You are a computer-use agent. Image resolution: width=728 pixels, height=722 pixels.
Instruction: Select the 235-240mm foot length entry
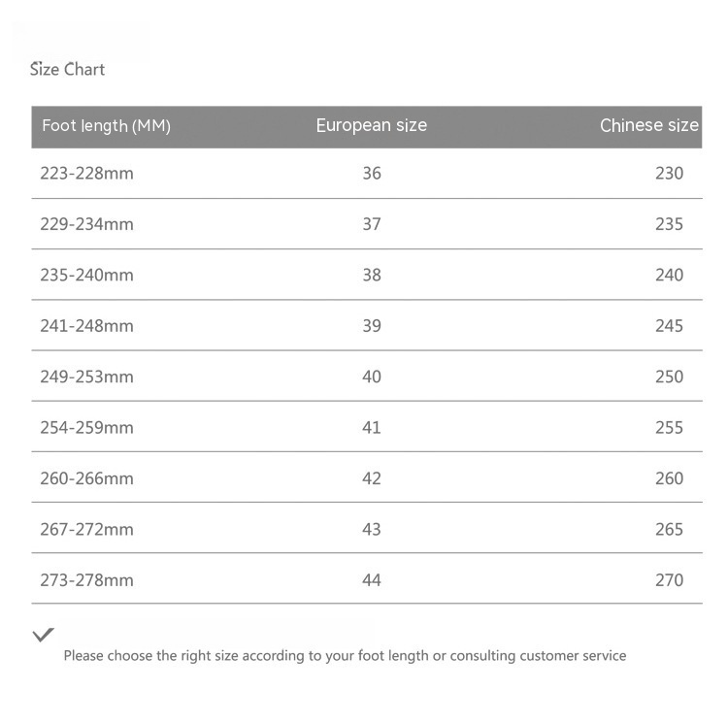click(86, 276)
